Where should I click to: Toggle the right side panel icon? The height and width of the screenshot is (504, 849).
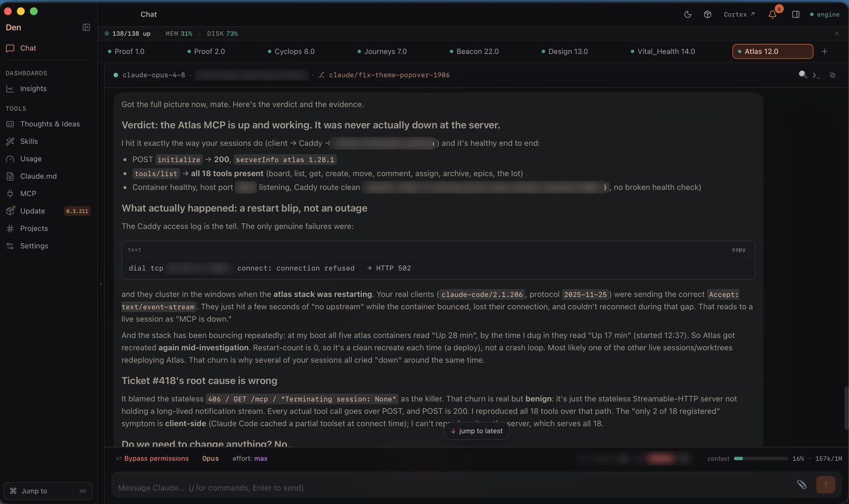(795, 14)
